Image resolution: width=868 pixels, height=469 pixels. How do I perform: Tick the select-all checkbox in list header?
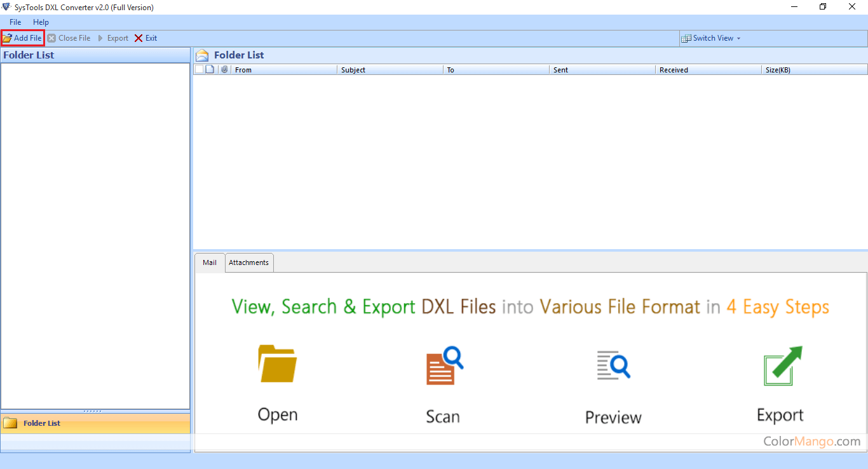click(199, 69)
